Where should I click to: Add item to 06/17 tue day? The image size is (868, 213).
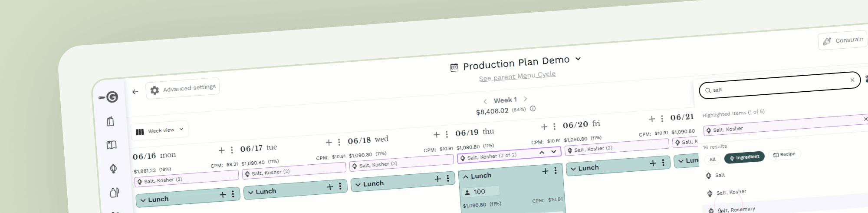(x=329, y=142)
